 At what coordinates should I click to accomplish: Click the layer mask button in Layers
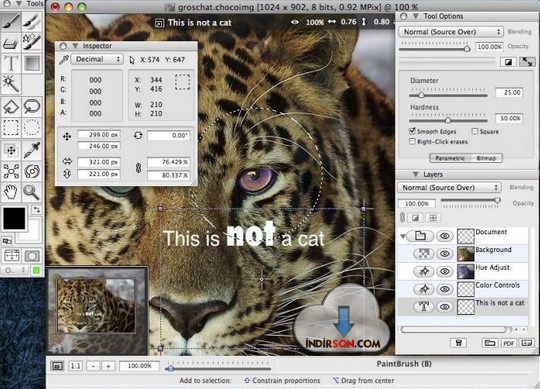click(416, 218)
